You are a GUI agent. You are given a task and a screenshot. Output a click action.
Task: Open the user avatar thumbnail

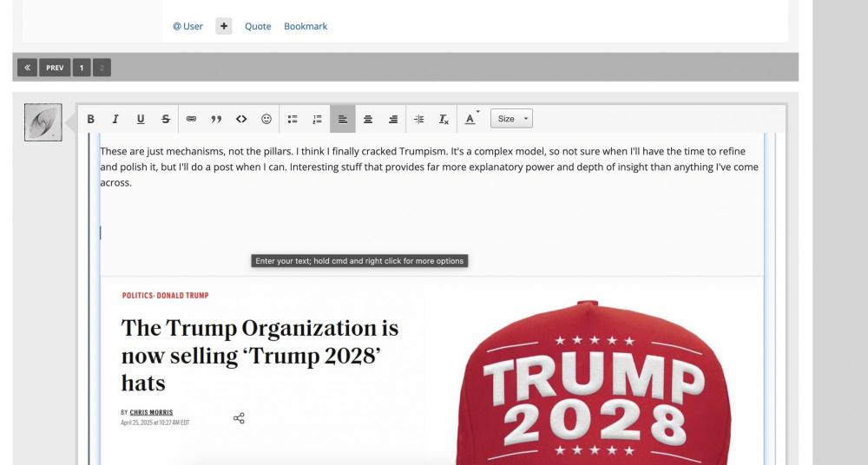click(43, 121)
